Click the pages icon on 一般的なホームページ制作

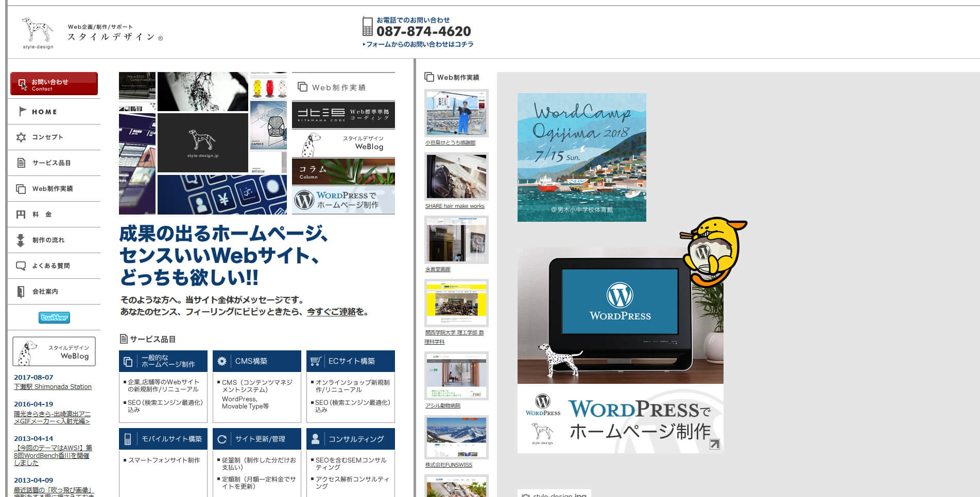(128, 362)
